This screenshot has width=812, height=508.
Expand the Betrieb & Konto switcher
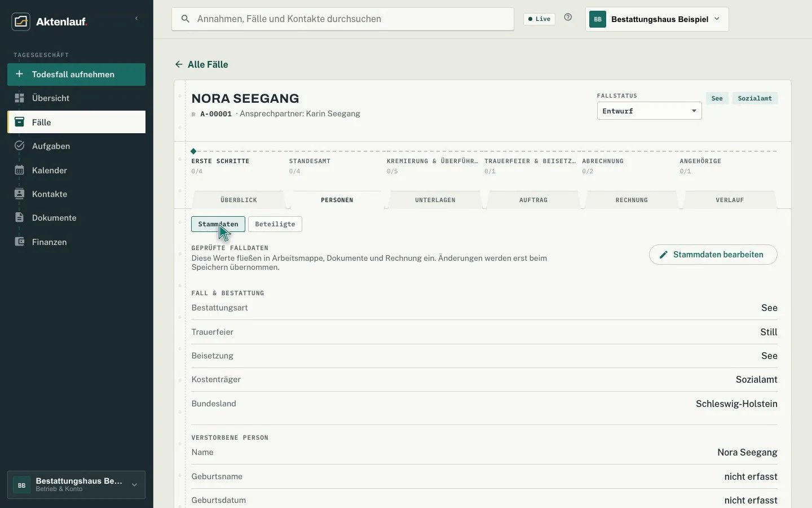pos(76,485)
